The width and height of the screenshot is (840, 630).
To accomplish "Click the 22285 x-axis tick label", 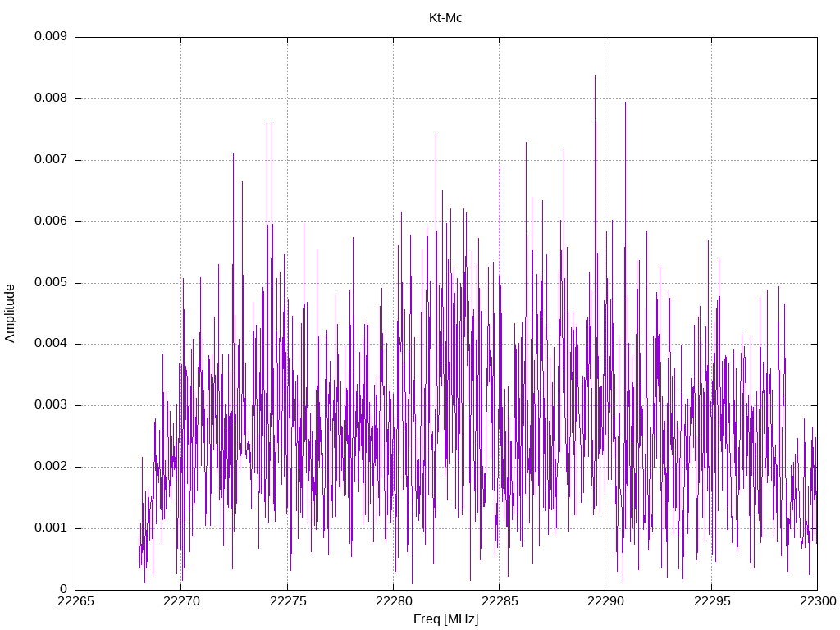I will tap(500, 601).
